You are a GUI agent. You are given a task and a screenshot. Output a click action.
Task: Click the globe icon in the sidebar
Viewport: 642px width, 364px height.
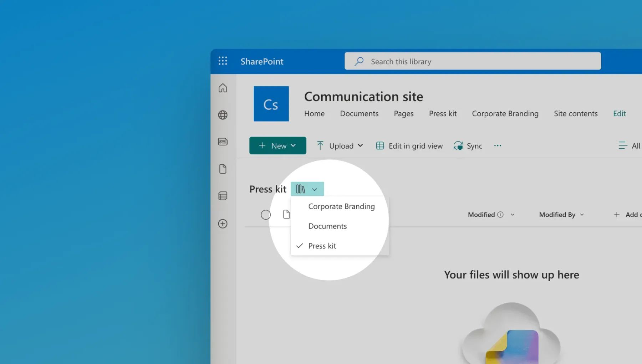click(x=223, y=115)
